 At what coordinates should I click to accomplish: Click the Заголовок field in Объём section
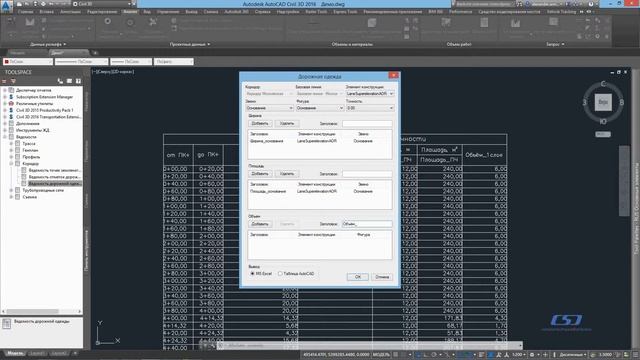pos(367,224)
